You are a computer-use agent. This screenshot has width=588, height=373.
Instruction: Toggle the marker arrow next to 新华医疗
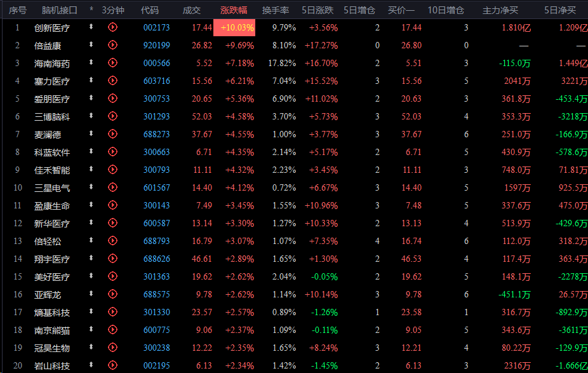point(91,222)
